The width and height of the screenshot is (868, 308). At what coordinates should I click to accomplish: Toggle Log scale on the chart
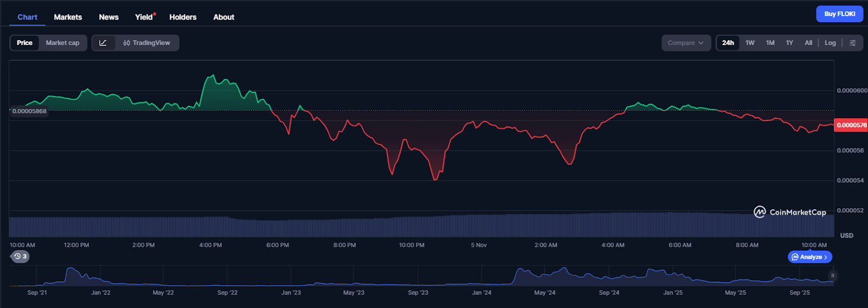tap(830, 43)
